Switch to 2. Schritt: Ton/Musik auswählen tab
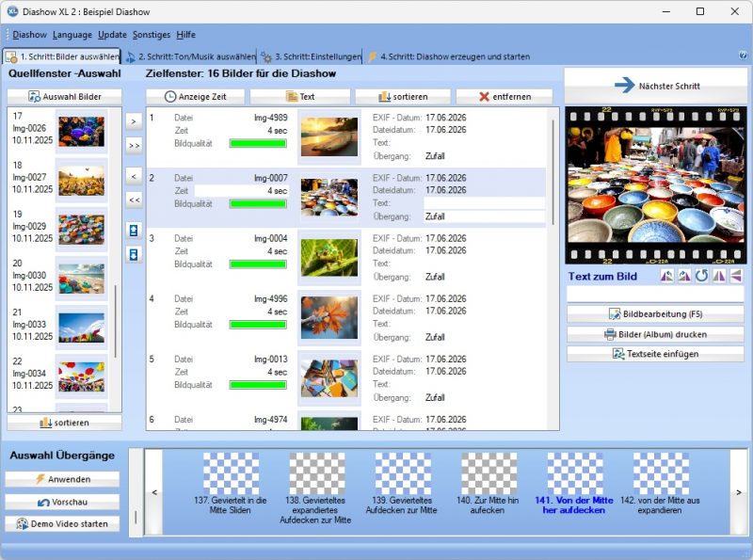 [x=190, y=56]
